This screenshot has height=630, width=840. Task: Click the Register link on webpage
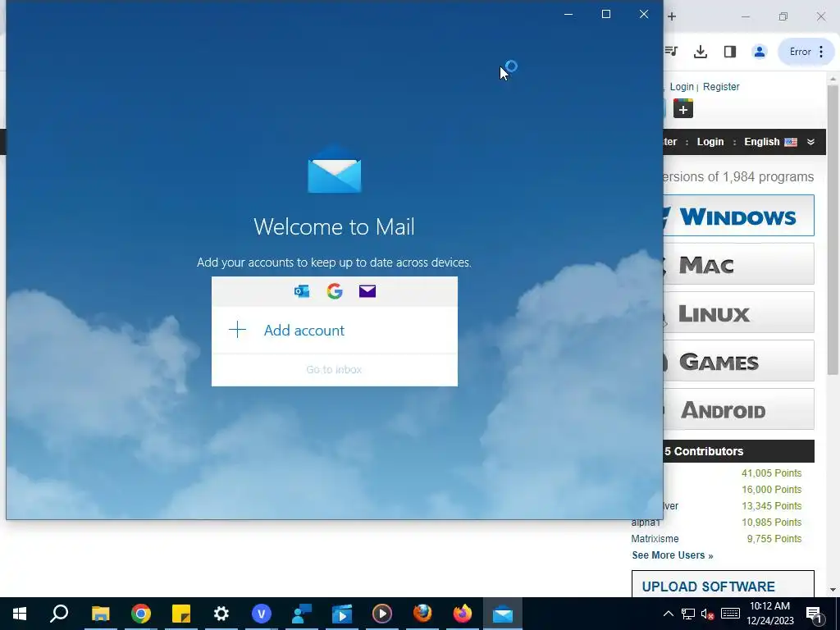(721, 87)
